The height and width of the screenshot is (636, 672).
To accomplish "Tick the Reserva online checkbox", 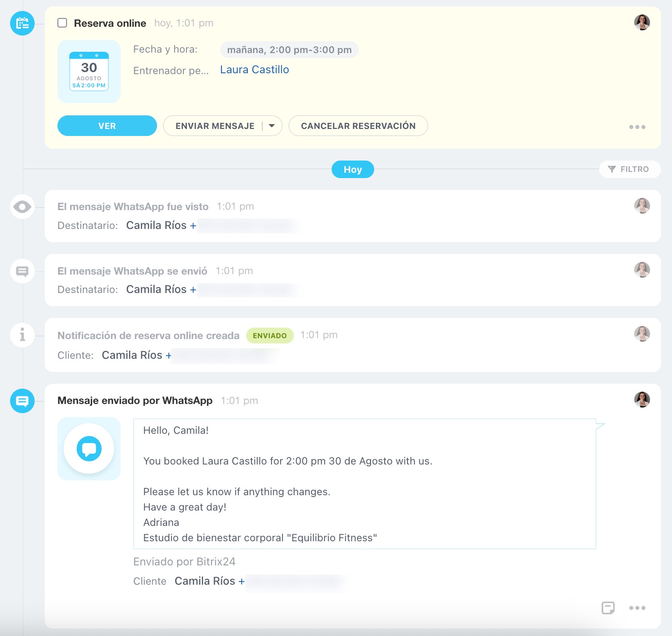I will coord(62,23).
